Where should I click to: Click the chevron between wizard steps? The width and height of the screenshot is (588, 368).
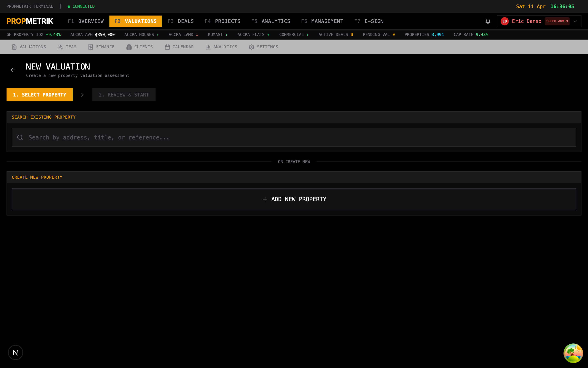[x=82, y=95]
